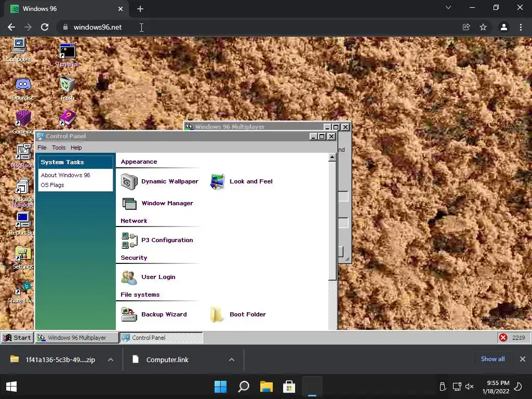Click the Windows 96 Start button
This screenshot has height=399, width=532.
click(x=17, y=338)
